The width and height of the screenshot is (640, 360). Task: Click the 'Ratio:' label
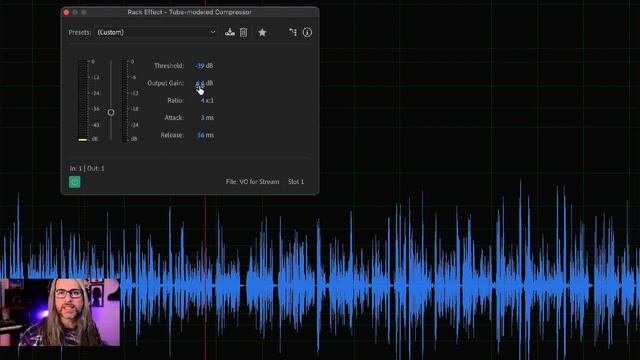coord(176,100)
